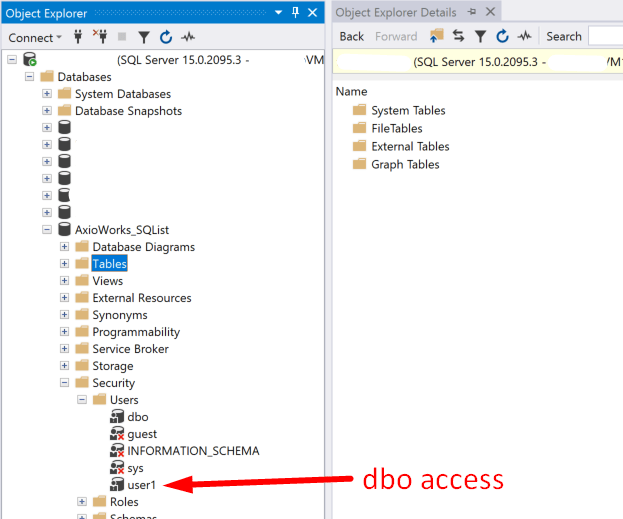Expand the Storage folder
This screenshot has width=623, height=519.
64,365
